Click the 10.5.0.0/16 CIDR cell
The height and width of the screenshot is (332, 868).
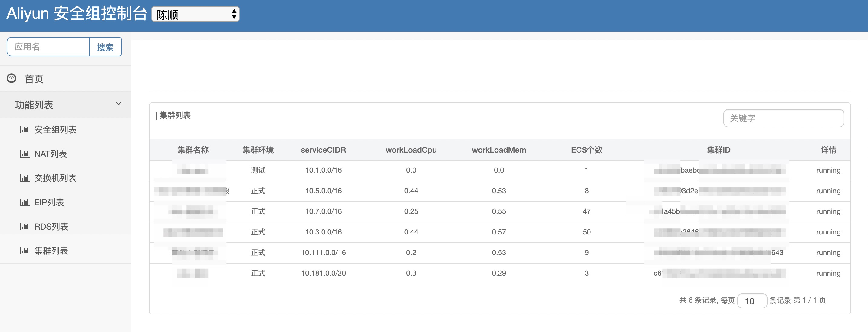pos(324,191)
